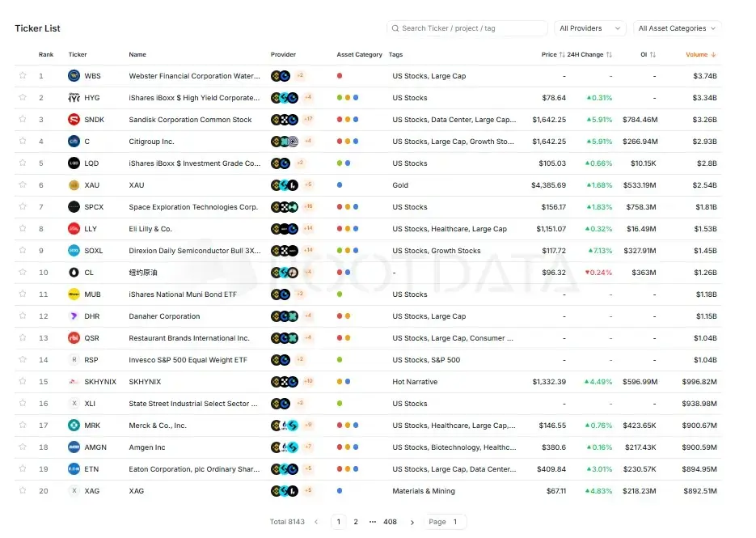756x538 pixels.
Task: Sort by OI column header
Action: [648, 54]
